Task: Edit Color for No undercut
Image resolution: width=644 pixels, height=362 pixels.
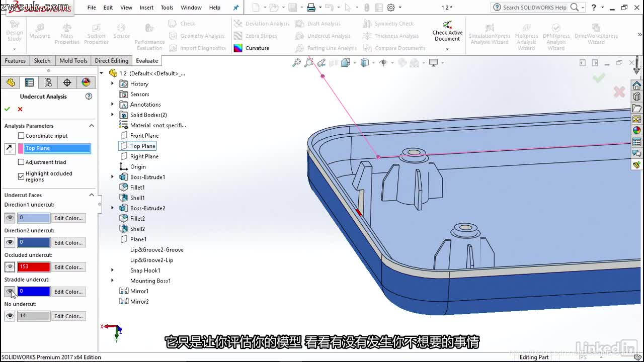Action: 68,316
